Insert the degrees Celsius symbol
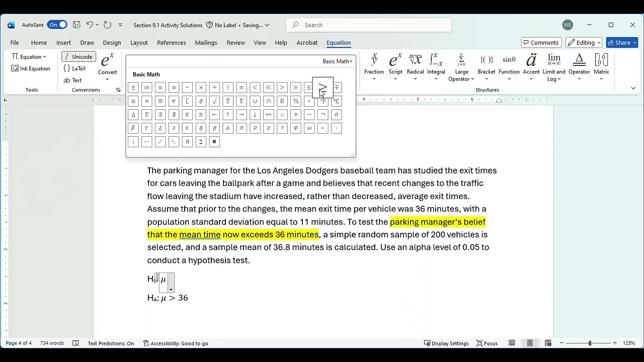The width and height of the screenshot is (644, 362). 337,101
